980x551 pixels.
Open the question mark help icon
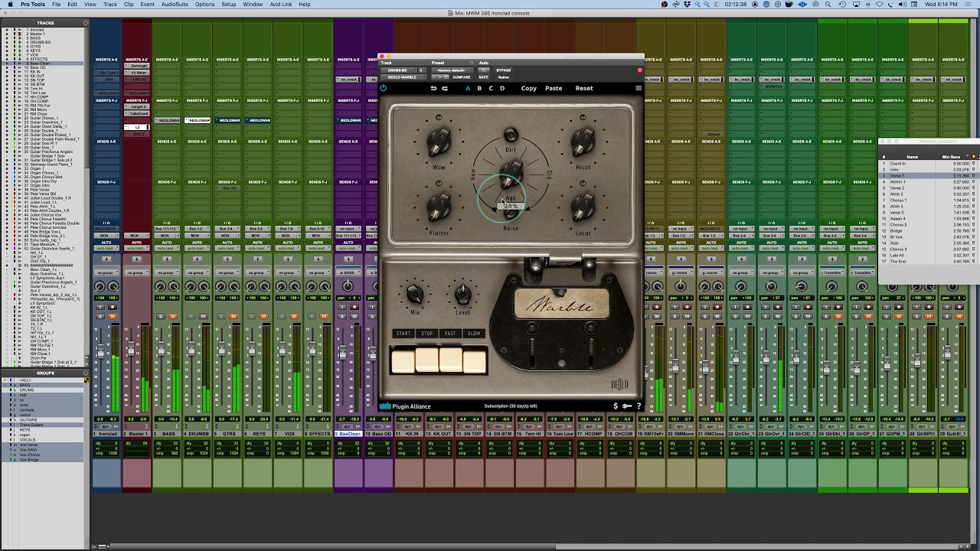tap(639, 406)
